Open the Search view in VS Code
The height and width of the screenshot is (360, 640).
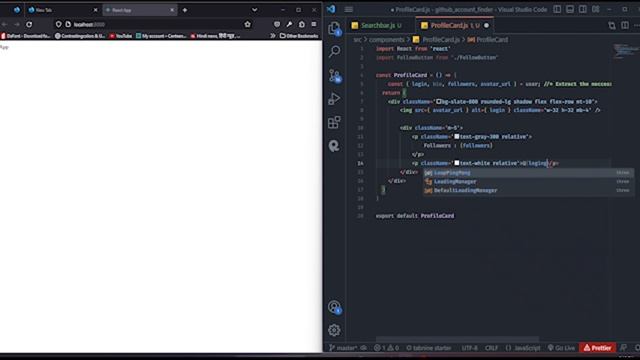pyautogui.click(x=334, y=51)
